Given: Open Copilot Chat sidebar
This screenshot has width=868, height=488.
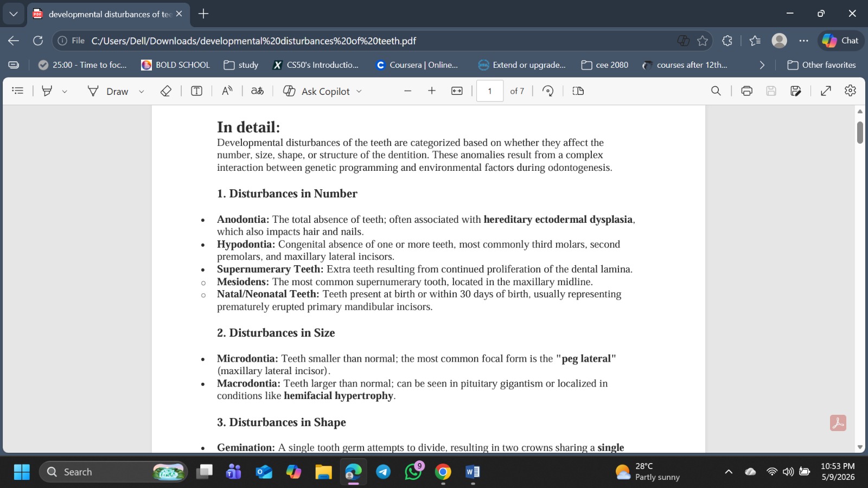Looking at the screenshot, I should click(840, 41).
